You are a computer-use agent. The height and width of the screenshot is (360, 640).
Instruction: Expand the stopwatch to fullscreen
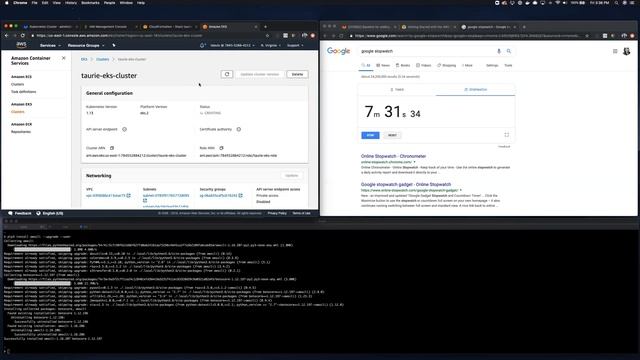pyautogui.click(x=507, y=135)
